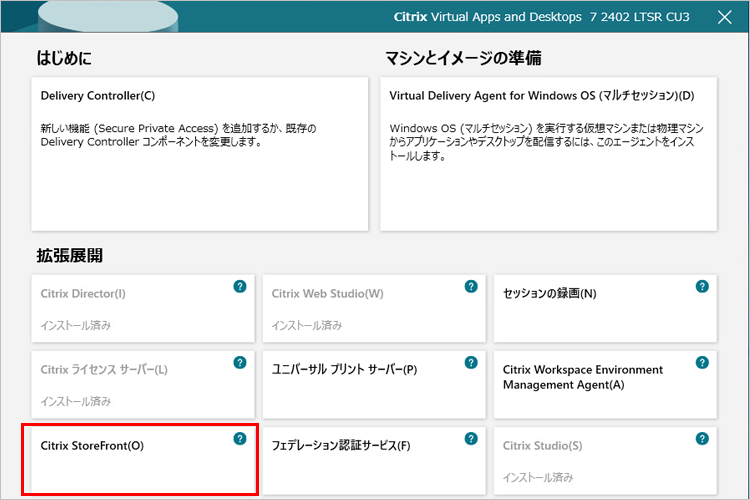Click the installed Citrix Web Studio(W) tile
This screenshot has height=500, width=750.
click(360, 308)
